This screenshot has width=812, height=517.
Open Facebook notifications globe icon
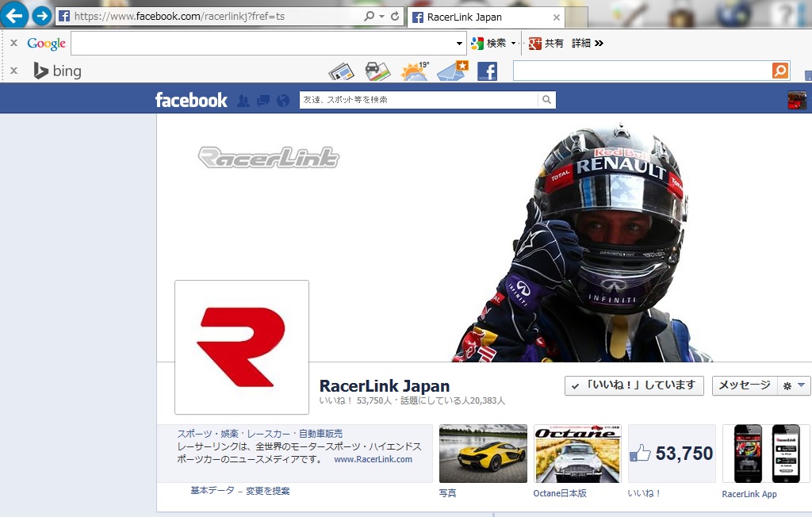tap(283, 101)
